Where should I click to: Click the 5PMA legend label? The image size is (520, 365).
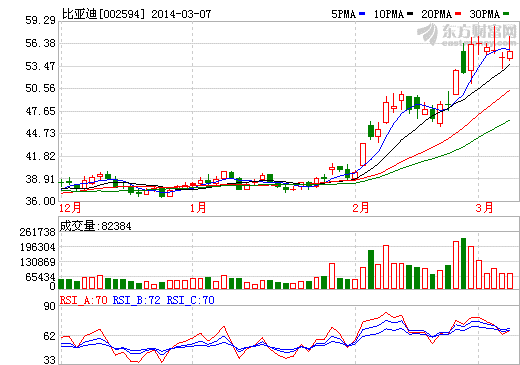[x=344, y=14]
